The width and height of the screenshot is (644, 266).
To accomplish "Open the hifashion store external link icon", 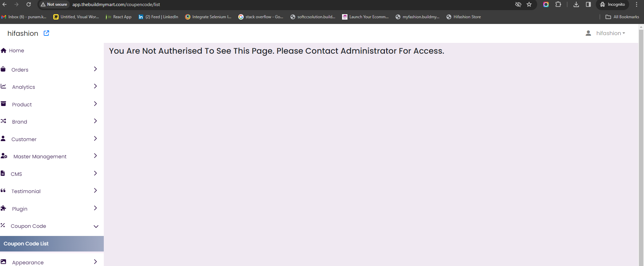I will 47,33.
